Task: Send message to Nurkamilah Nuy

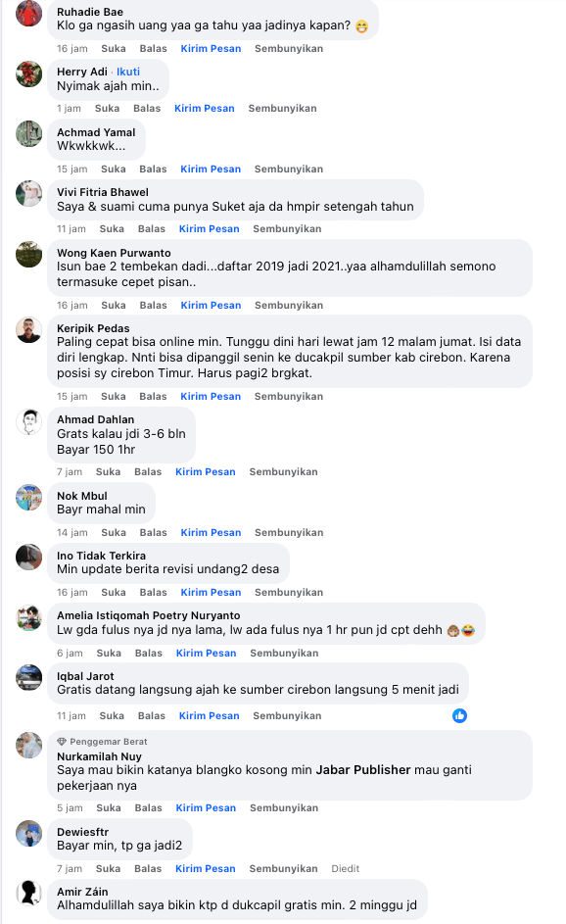Action: (206, 808)
